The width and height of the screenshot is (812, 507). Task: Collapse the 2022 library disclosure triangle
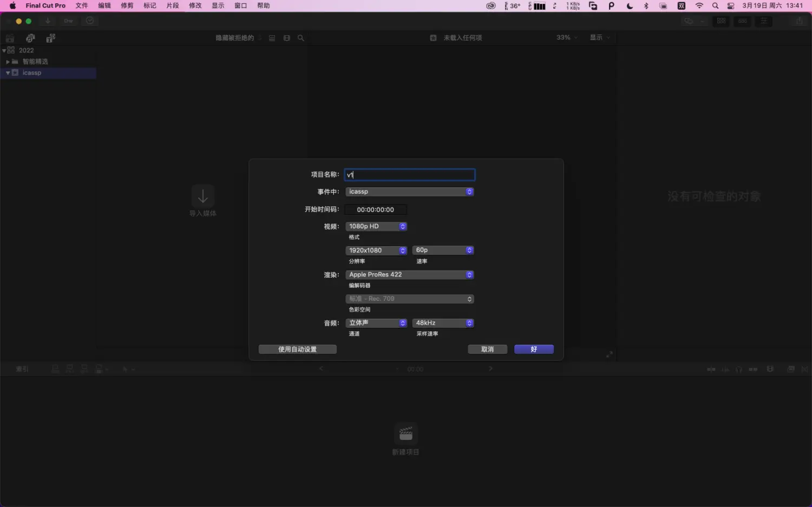tap(4, 50)
